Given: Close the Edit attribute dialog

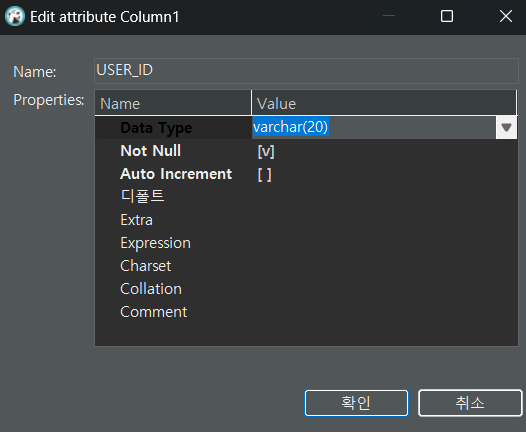Looking at the screenshot, I should (x=506, y=16).
